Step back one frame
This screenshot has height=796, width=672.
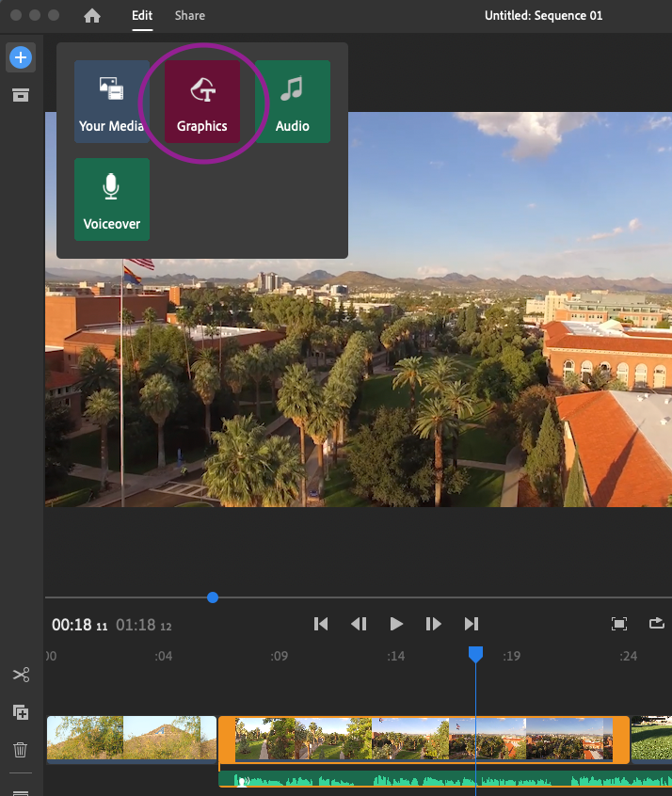coord(359,624)
